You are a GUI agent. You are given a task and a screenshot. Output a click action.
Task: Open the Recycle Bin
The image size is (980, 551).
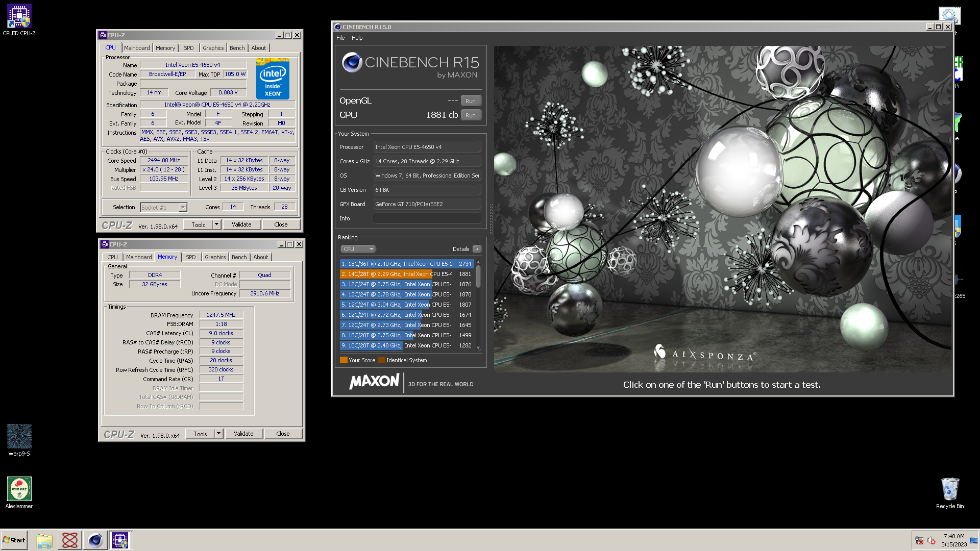tap(950, 492)
